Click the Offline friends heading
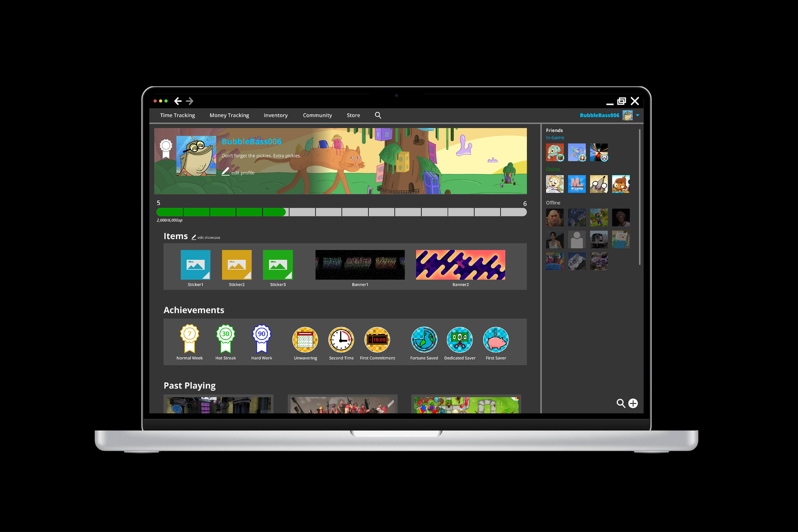Screen dimensions: 798x532 553,203
